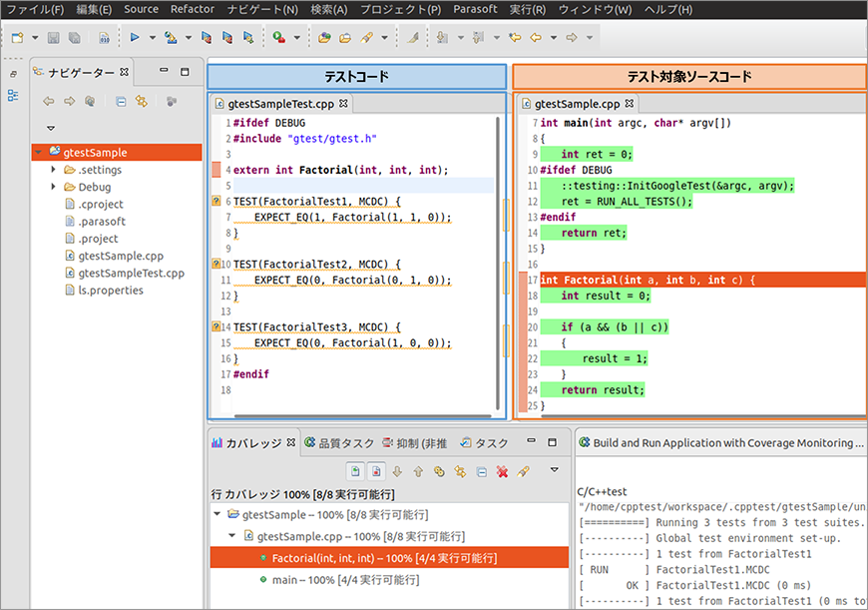Screen dimensions: 868x610
Task: Click the red X delete coverage icon
Action: 502,472
